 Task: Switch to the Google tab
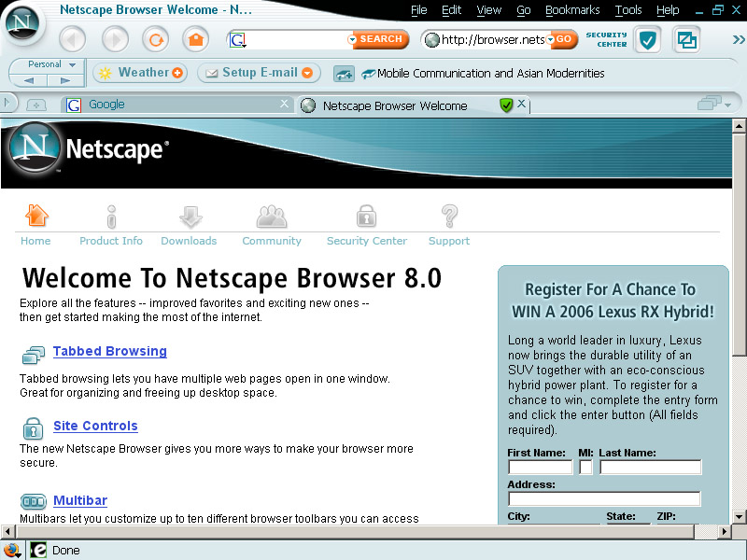(106, 105)
